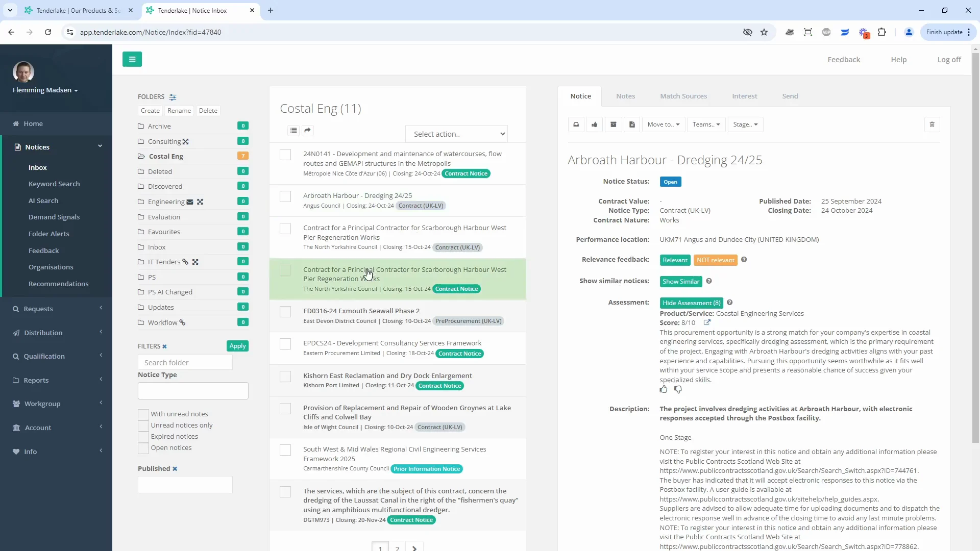
Task: Click the share arrow icon above notice list
Action: [307, 131]
